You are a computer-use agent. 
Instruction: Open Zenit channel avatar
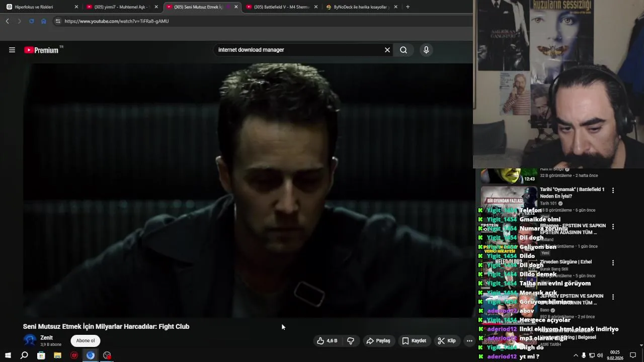[30, 341]
